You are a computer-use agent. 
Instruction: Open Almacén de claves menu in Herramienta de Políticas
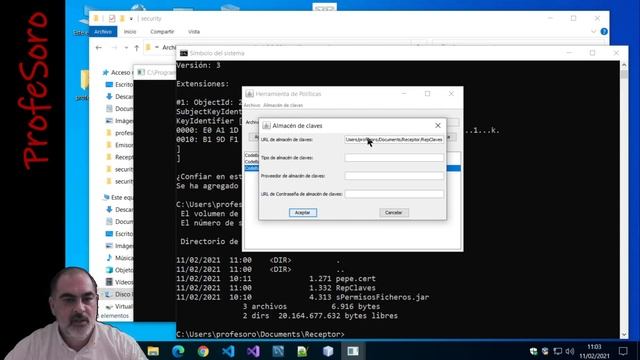coord(283,105)
